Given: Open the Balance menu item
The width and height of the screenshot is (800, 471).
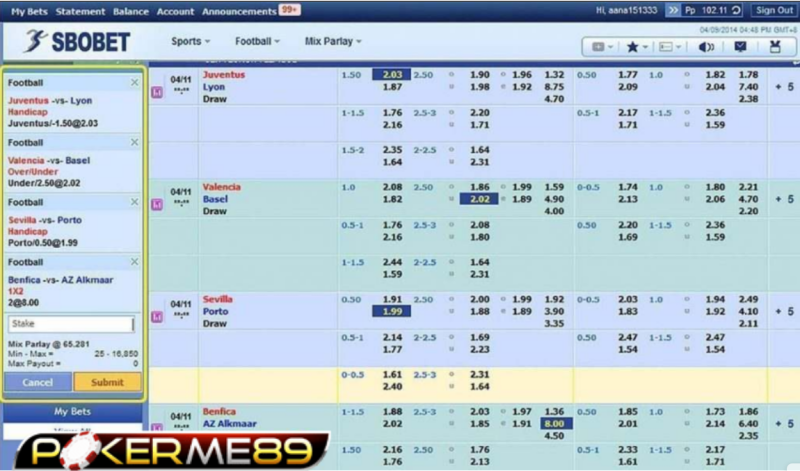Looking at the screenshot, I should [131, 11].
